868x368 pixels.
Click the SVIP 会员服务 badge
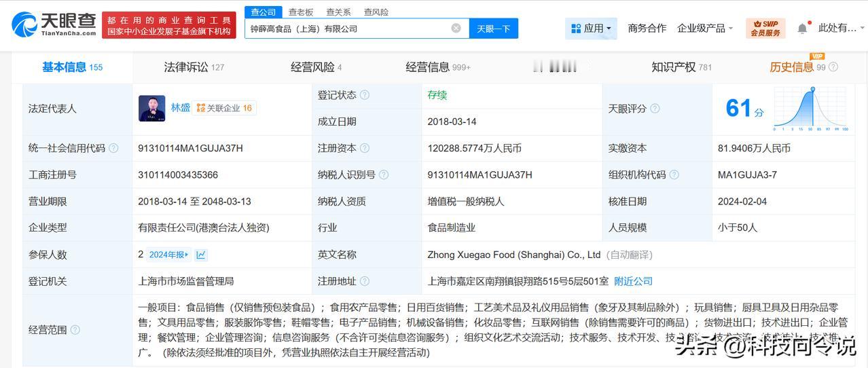[765, 28]
